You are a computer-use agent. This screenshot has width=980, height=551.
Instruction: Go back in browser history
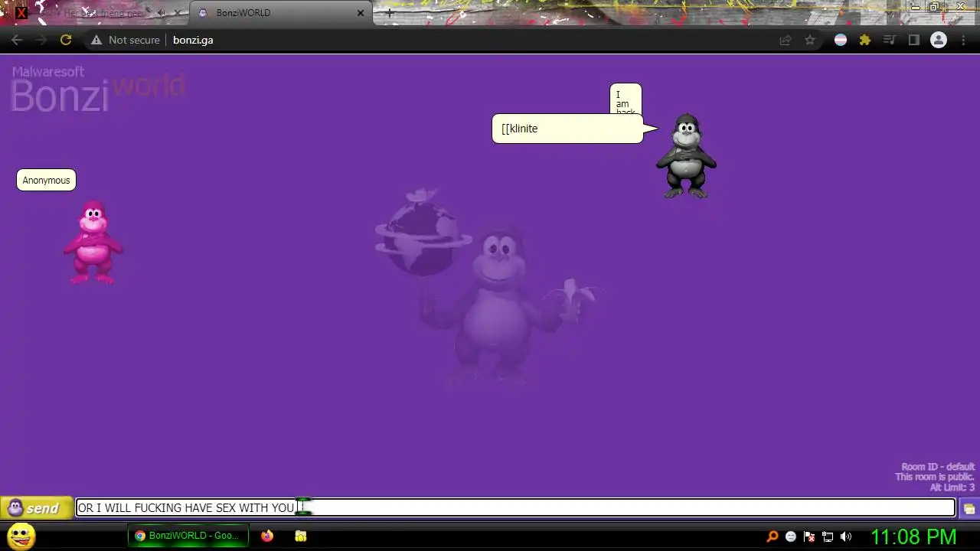(x=17, y=40)
